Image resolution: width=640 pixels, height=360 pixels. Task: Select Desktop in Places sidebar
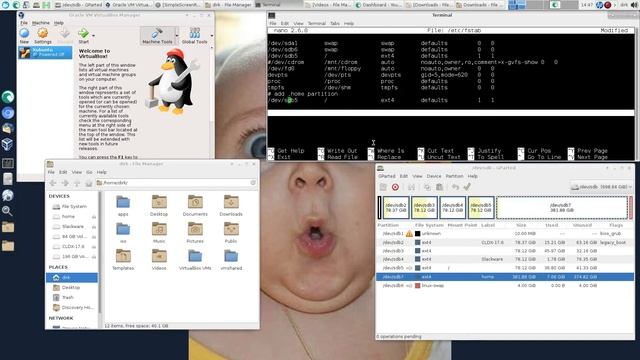pyautogui.click(x=72, y=287)
